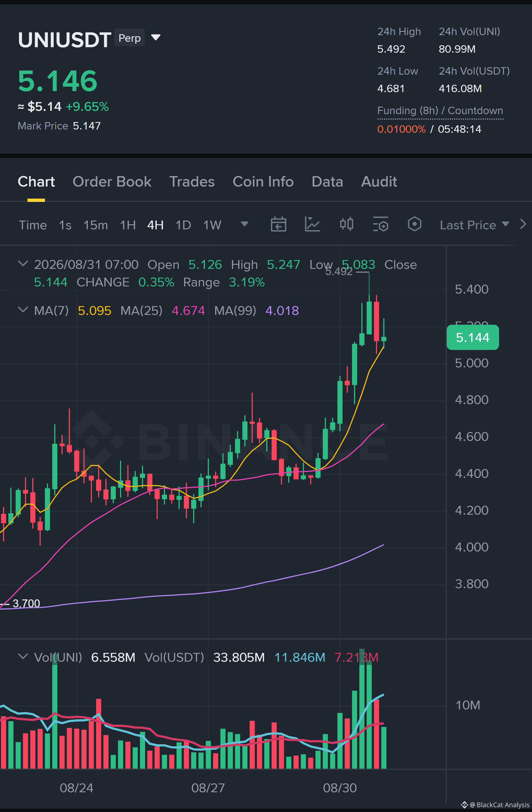
Task: Tap the right arrow beside Last Price
Action: pyautogui.click(x=523, y=224)
